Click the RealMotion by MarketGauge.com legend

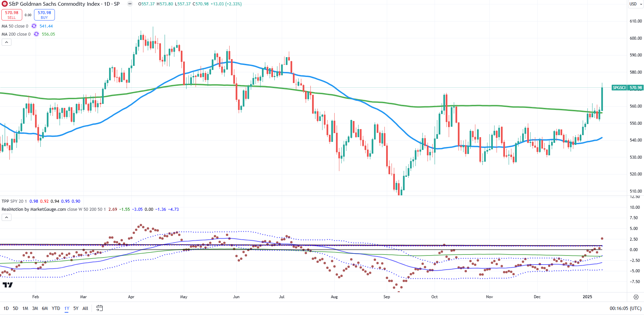tap(34, 209)
